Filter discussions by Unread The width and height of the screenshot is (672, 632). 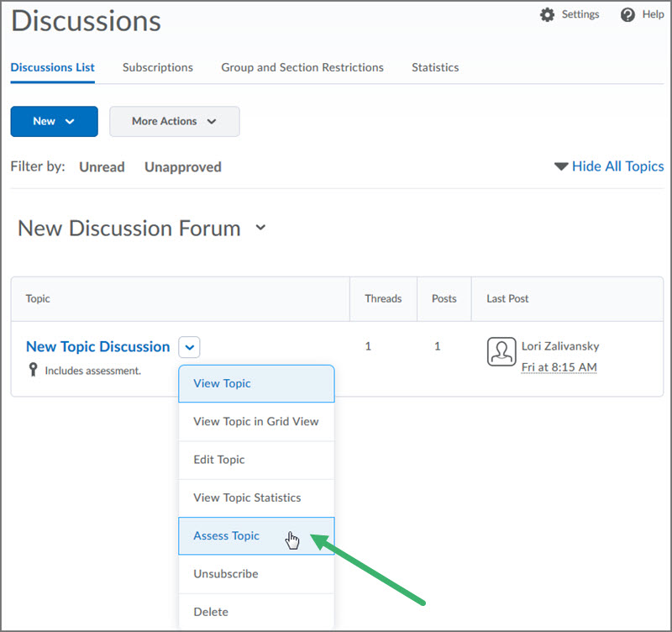(102, 166)
